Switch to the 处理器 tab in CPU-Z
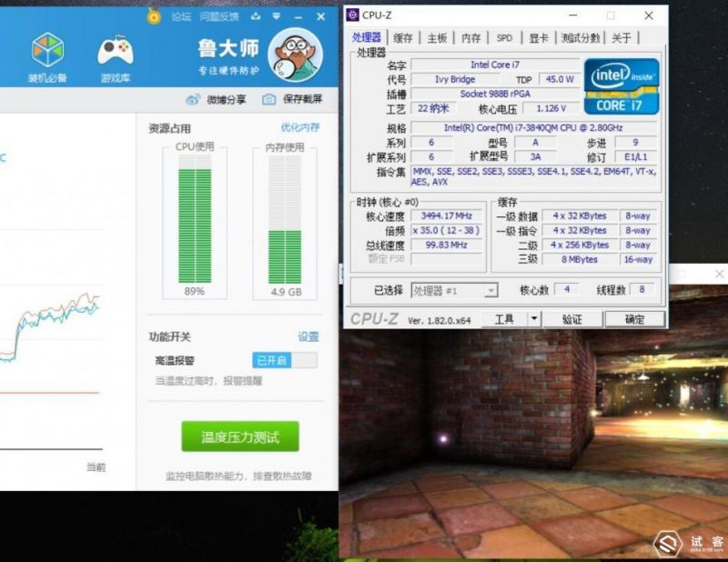728x562 pixels. pyautogui.click(x=367, y=37)
